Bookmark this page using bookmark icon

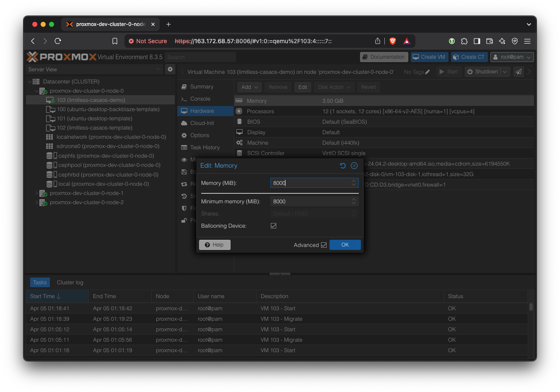(x=115, y=41)
